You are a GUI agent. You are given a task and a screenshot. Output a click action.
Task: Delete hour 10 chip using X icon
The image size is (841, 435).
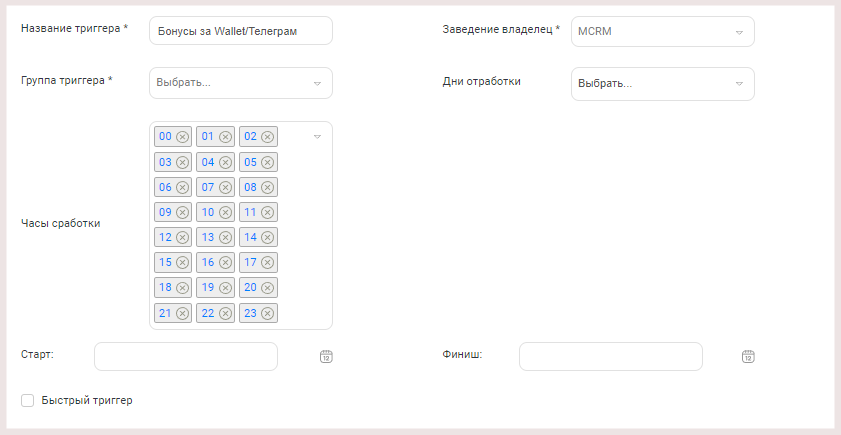[225, 212]
